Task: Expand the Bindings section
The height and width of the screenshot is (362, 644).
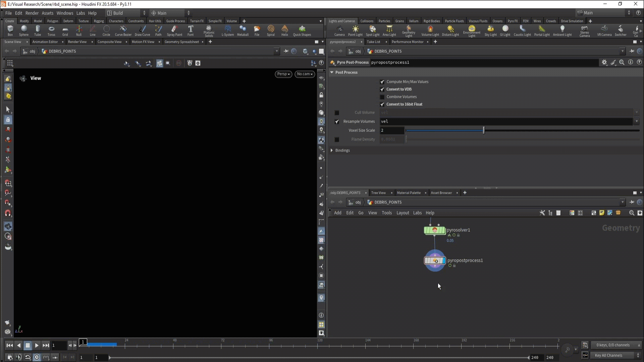Action: pos(332,150)
